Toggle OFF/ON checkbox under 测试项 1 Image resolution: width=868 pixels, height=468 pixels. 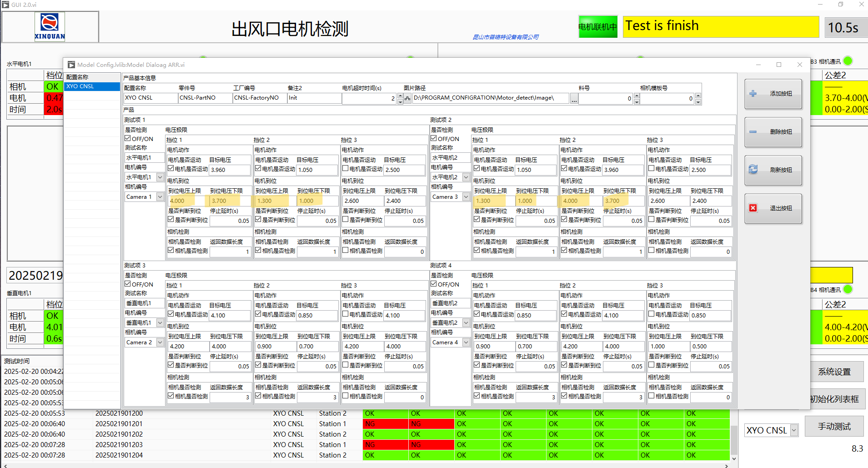tap(128, 138)
